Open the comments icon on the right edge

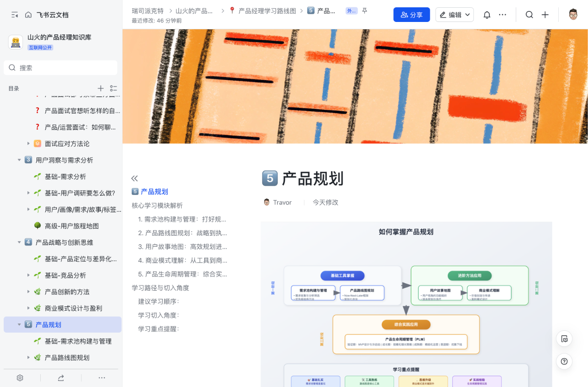point(564,339)
